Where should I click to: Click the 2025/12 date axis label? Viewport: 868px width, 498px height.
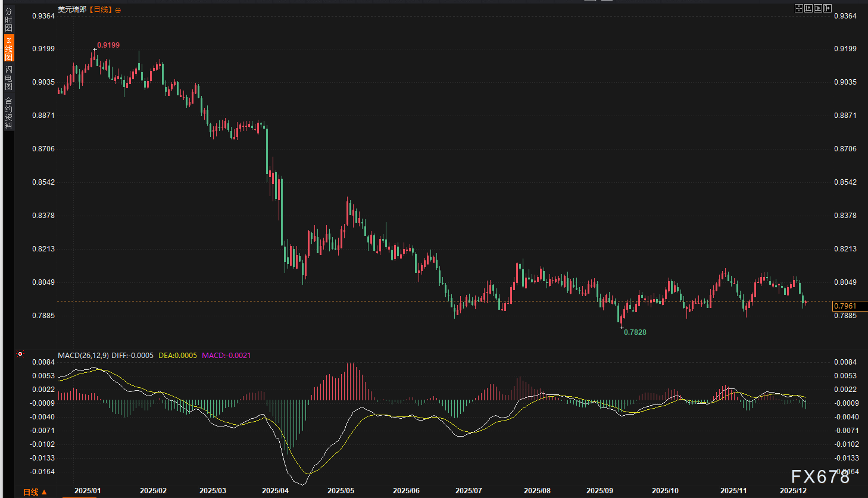(x=793, y=491)
